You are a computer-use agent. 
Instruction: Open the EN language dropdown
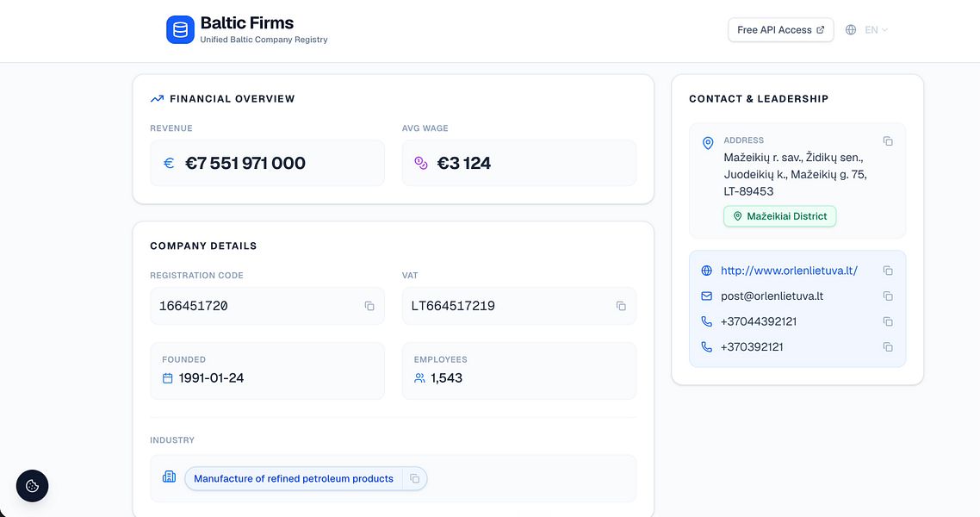[x=877, y=30]
